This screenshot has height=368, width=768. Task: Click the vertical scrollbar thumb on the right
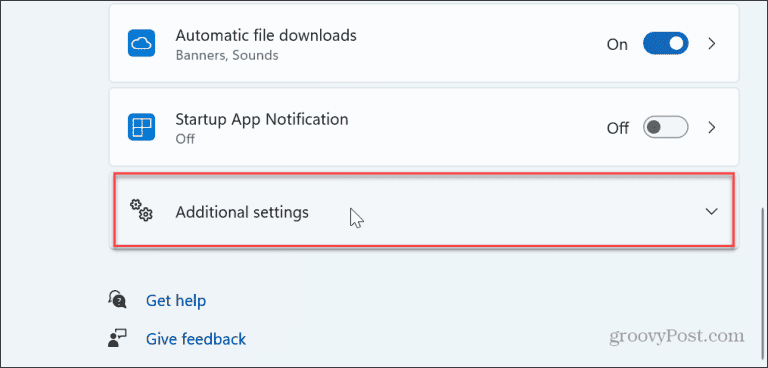coord(763,285)
